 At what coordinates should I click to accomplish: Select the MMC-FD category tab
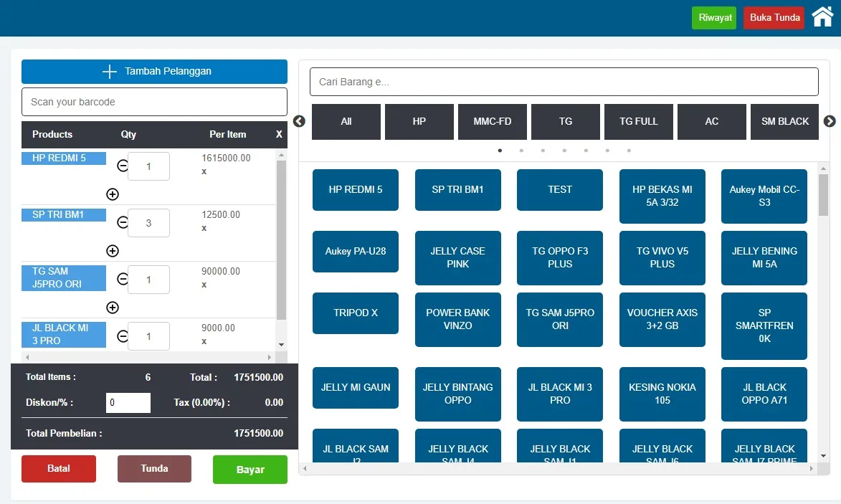pyautogui.click(x=492, y=121)
